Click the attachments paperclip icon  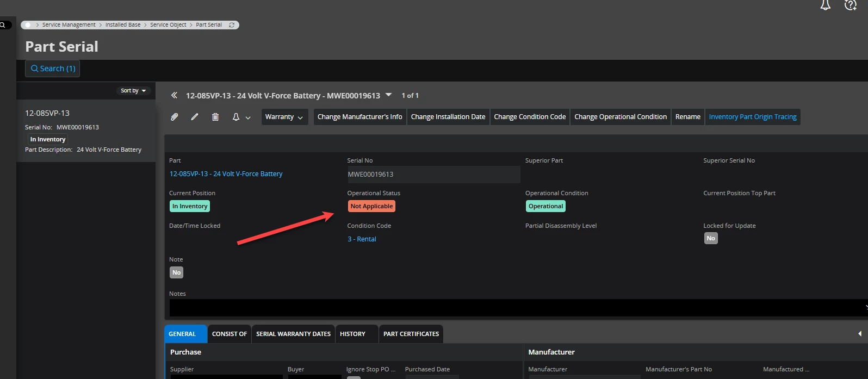(x=175, y=117)
